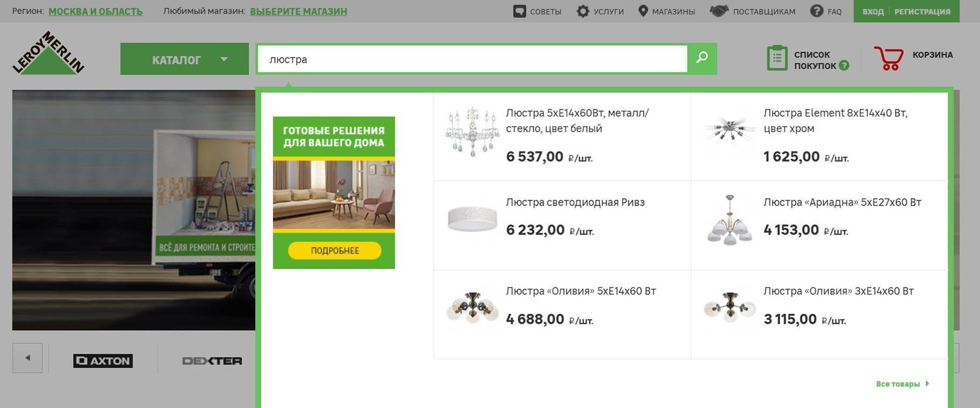
Task: Click the yellow Подробнее button
Action: pos(335,251)
